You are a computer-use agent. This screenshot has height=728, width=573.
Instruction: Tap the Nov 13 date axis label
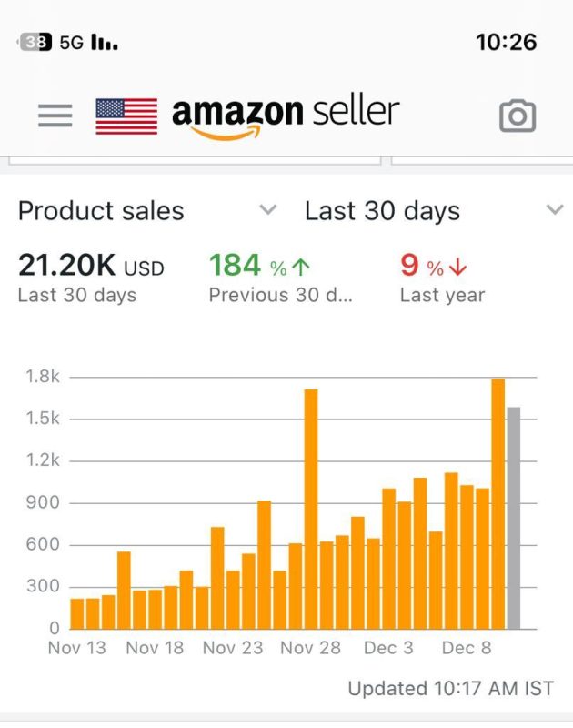[76, 648]
